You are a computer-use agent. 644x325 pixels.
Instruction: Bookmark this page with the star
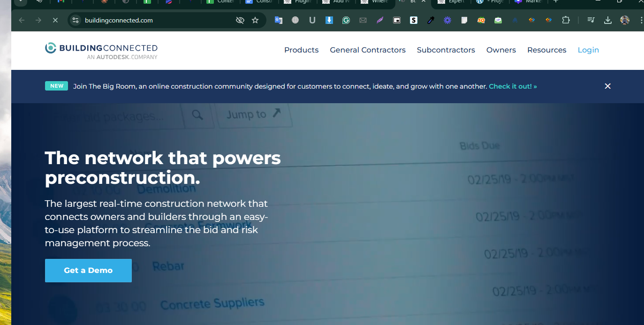click(x=255, y=20)
